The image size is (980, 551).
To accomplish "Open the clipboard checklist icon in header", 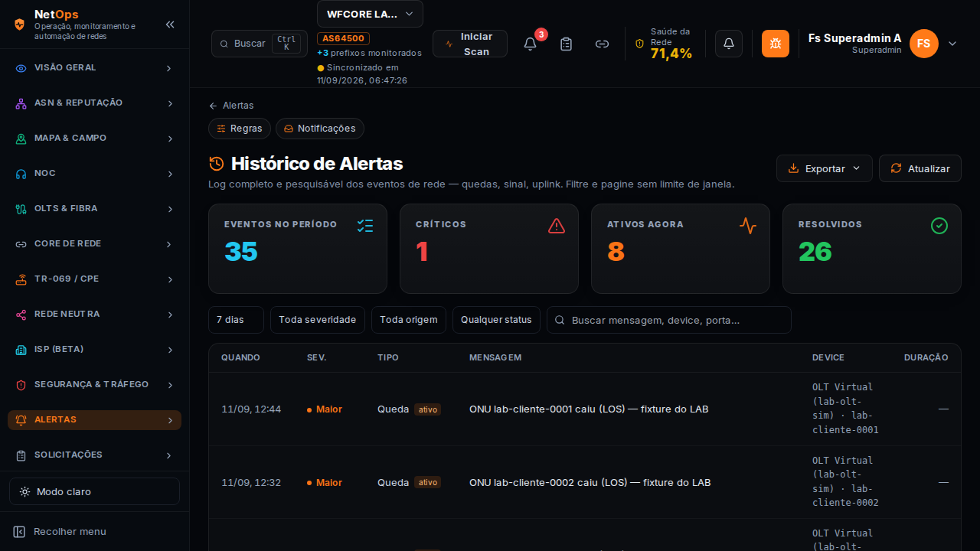I will coord(567,44).
